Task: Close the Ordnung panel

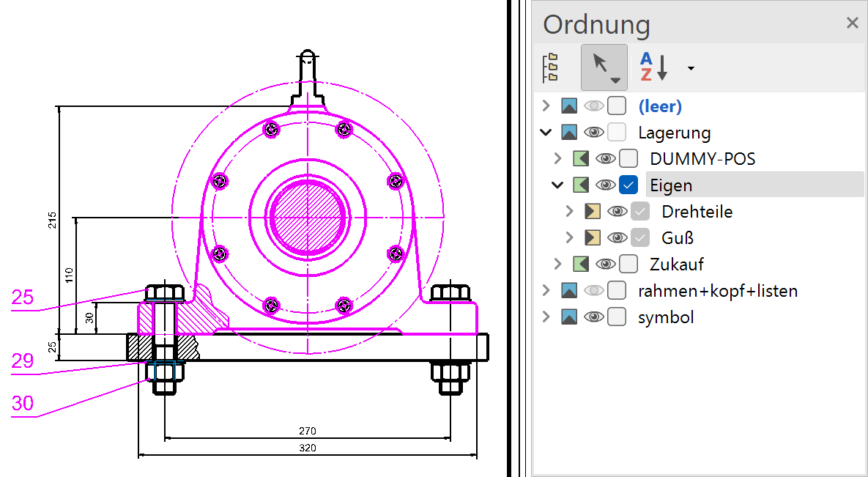Action: click(x=852, y=23)
